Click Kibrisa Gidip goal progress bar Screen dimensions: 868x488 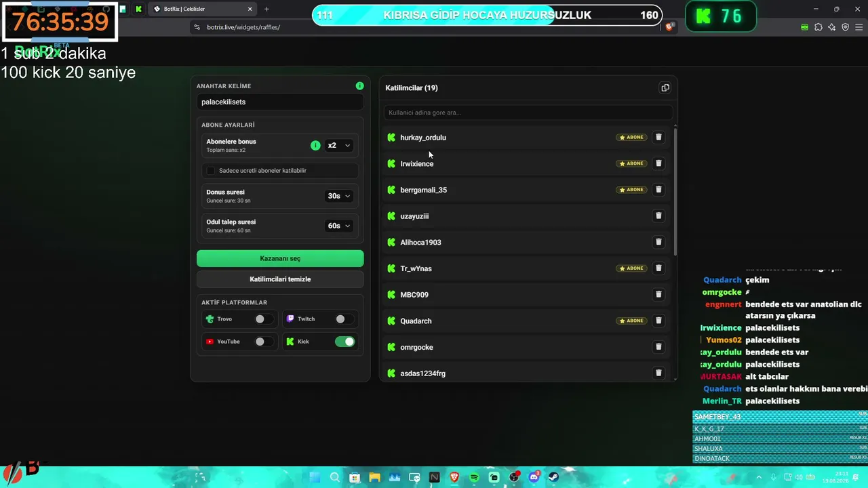pos(486,15)
